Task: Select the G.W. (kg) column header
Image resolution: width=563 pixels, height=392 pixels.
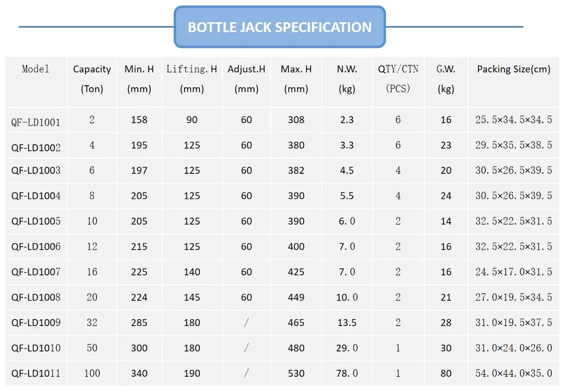Action: point(446,79)
